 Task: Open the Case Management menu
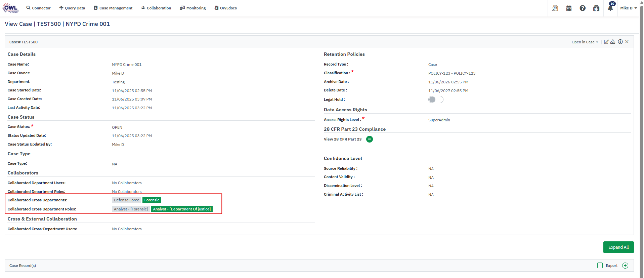(x=113, y=8)
